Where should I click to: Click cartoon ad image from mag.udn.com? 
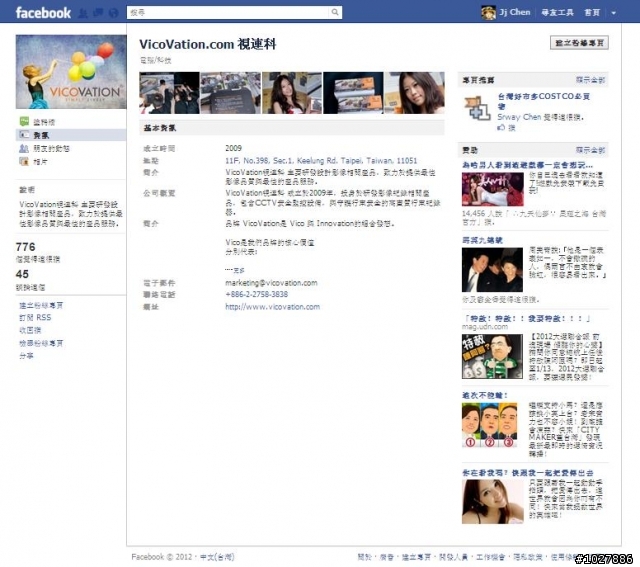click(492, 356)
